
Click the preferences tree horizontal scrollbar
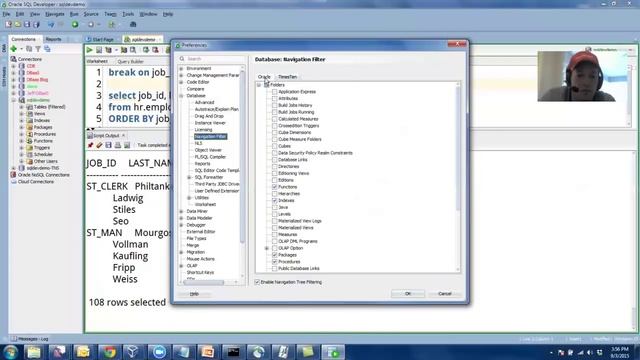(203, 282)
